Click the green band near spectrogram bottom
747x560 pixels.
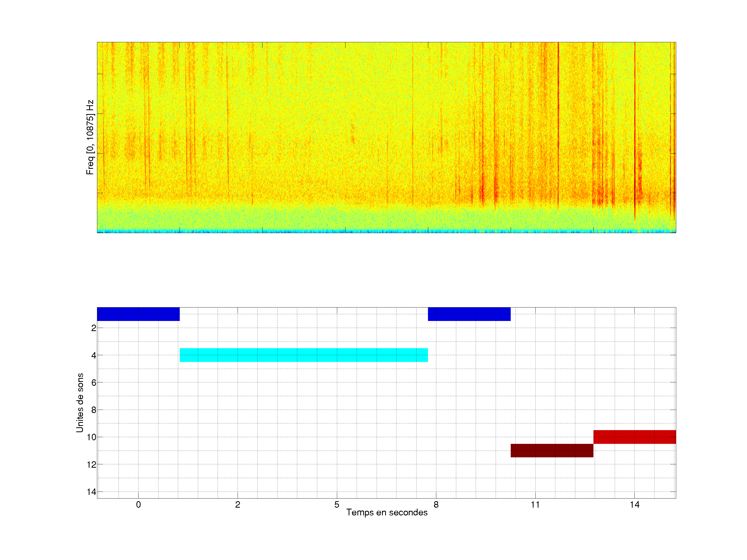tap(386, 219)
